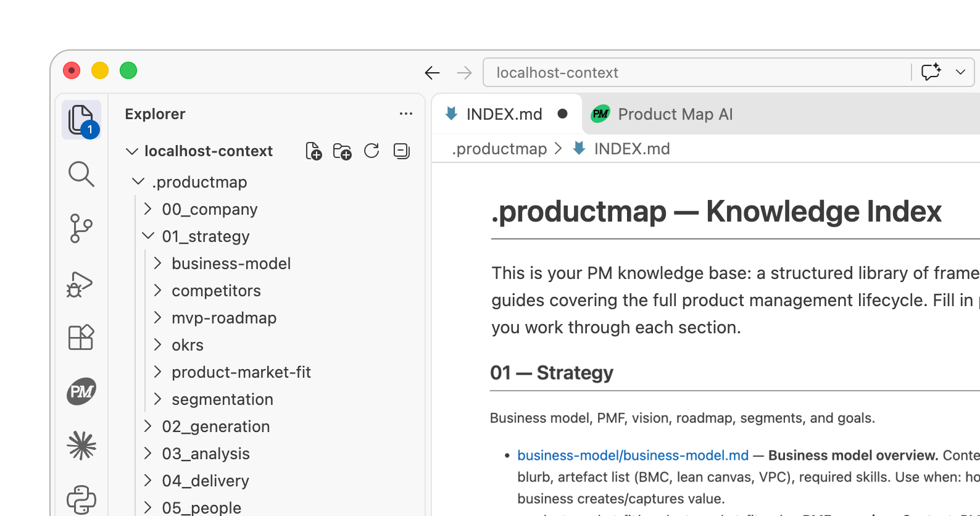Open the Source Control view
The image size is (980, 516).
[x=81, y=228]
